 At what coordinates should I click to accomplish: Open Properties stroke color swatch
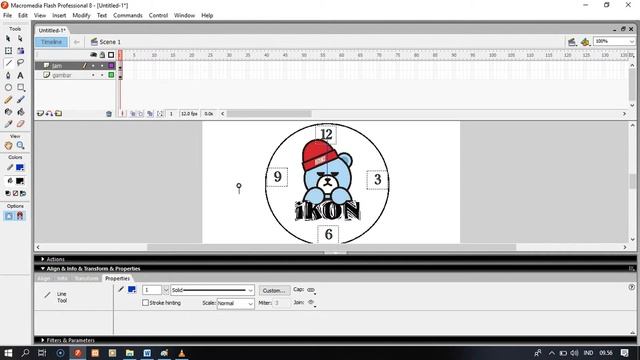pyautogui.click(x=132, y=290)
